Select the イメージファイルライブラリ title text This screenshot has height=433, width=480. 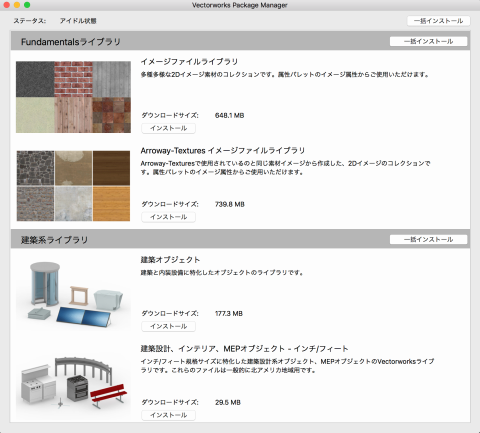coord(189,62)
